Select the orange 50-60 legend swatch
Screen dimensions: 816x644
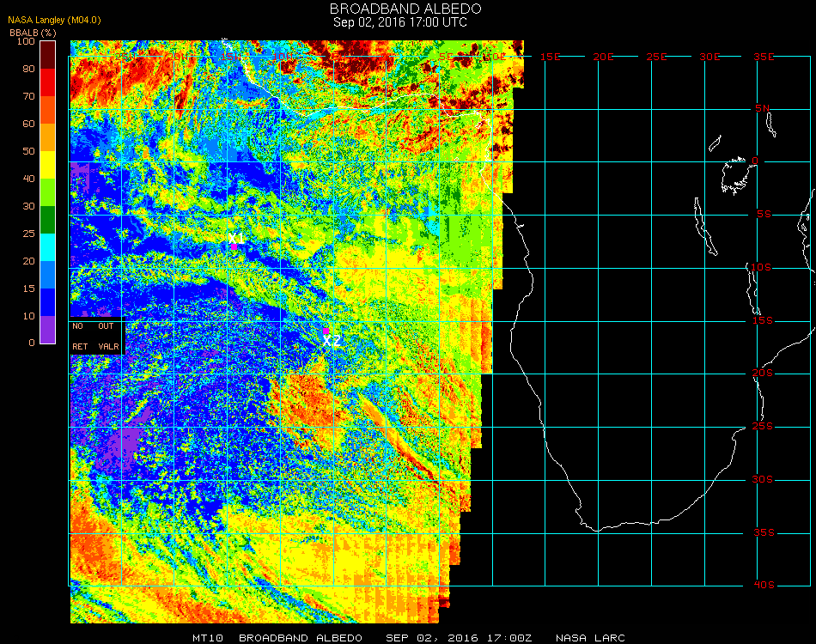coord(47,137)
